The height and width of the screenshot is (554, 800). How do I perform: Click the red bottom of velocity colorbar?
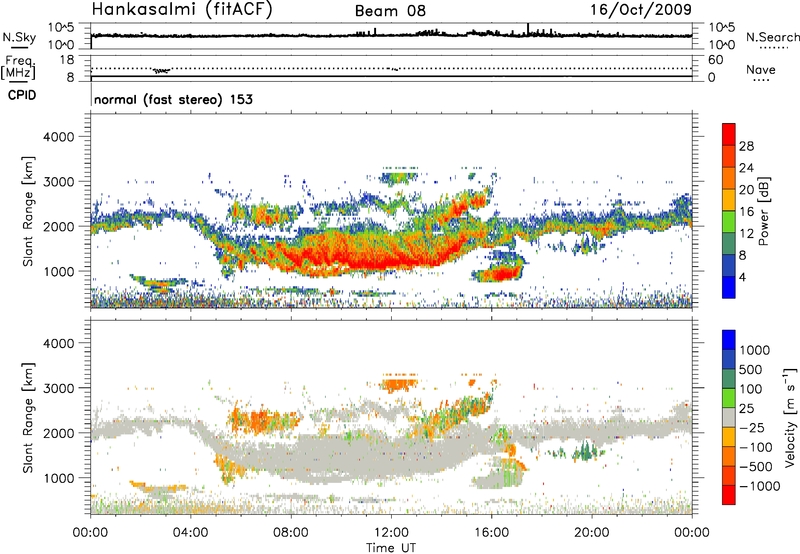729,495
